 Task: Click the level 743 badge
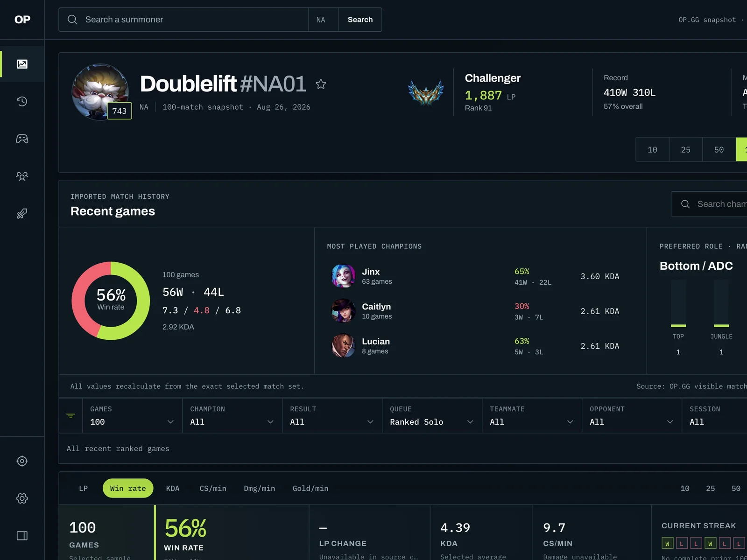pos(120,111)
